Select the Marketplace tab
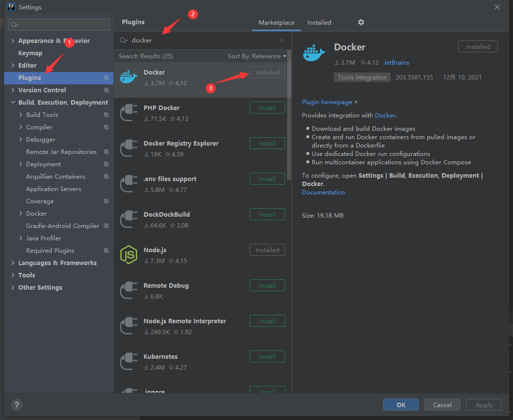The image size is (513, 420). [276, 23]
